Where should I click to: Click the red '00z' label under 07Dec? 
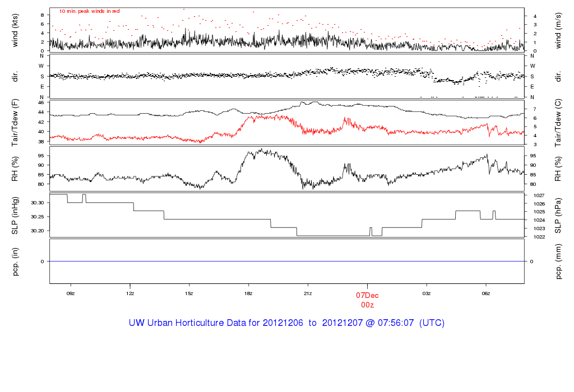point(367,305)
